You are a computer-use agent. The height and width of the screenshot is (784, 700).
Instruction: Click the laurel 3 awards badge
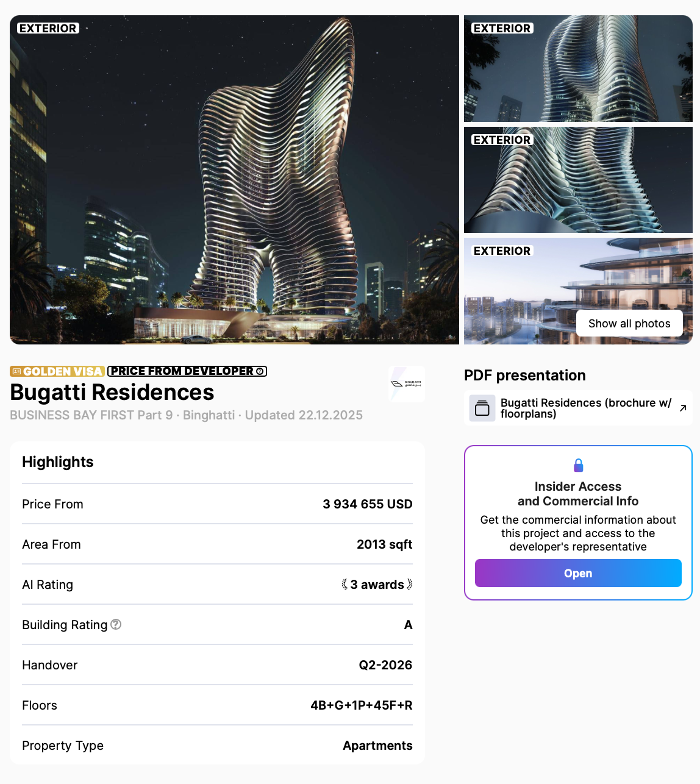point(377,585)
